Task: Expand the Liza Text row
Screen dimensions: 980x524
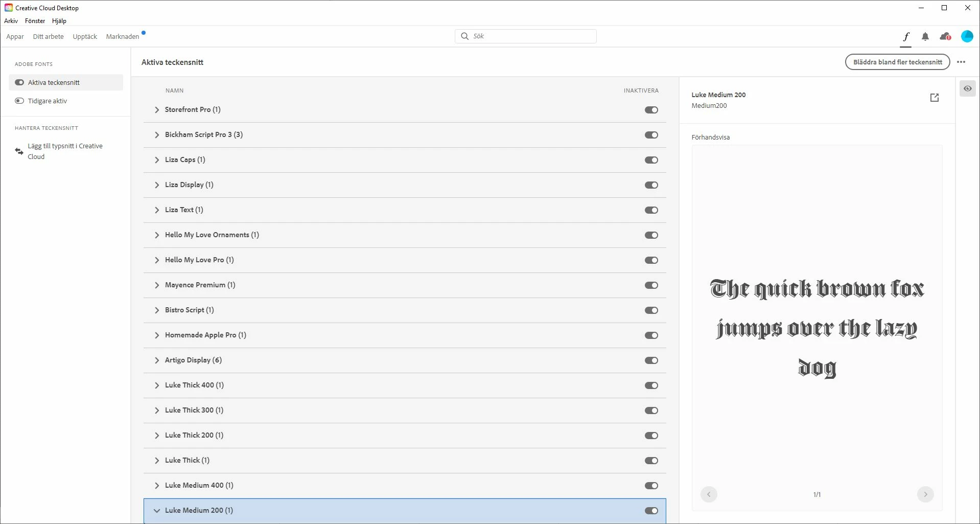Action: pos(157,210)
